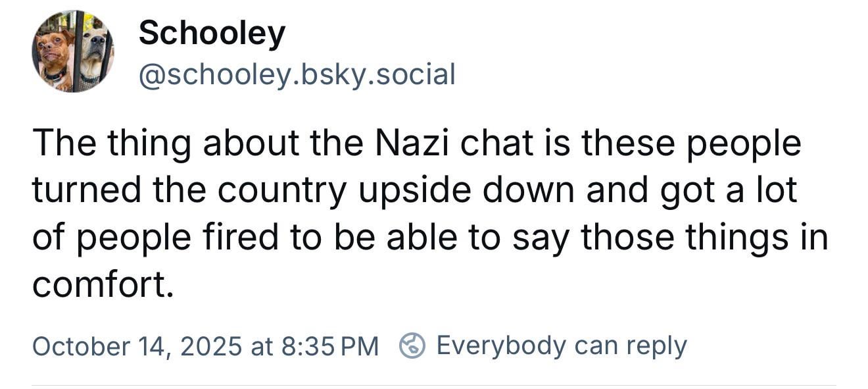Click the phrase "those things" in the post
Image resolution: width=868 pixels, height=389 pixels.
point(671,237)
